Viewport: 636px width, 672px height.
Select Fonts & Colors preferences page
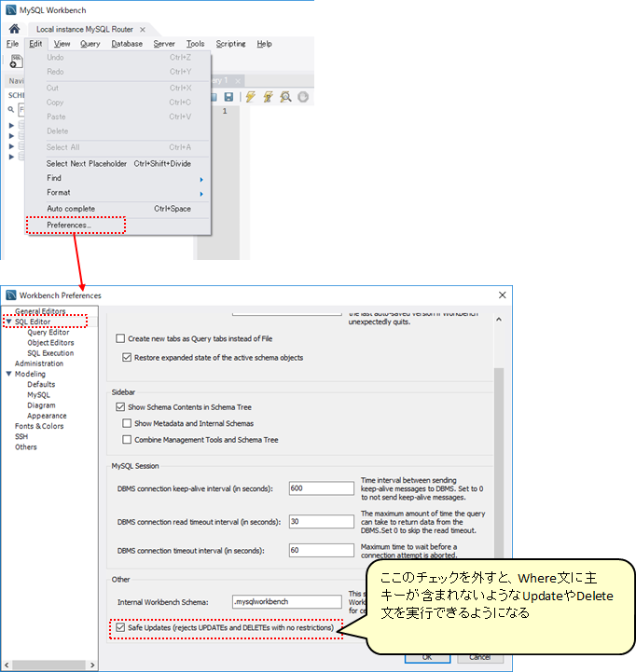coord(39,426)
